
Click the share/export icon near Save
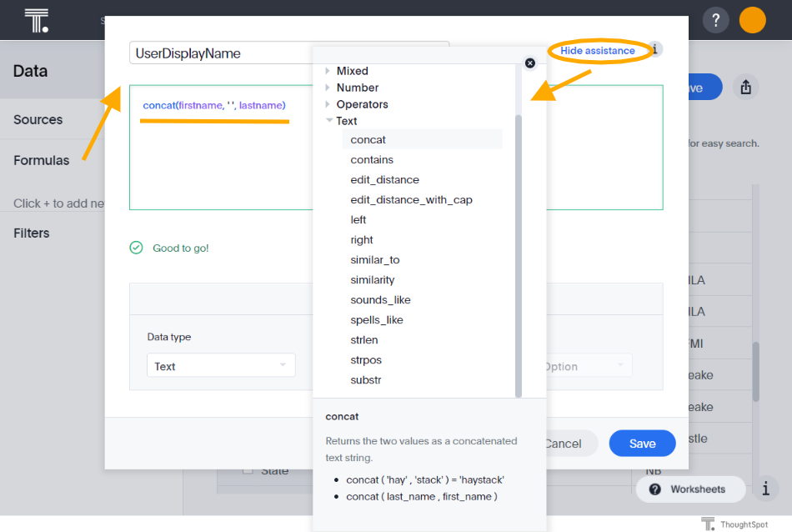pyautogui.click(x=746, y=87)
